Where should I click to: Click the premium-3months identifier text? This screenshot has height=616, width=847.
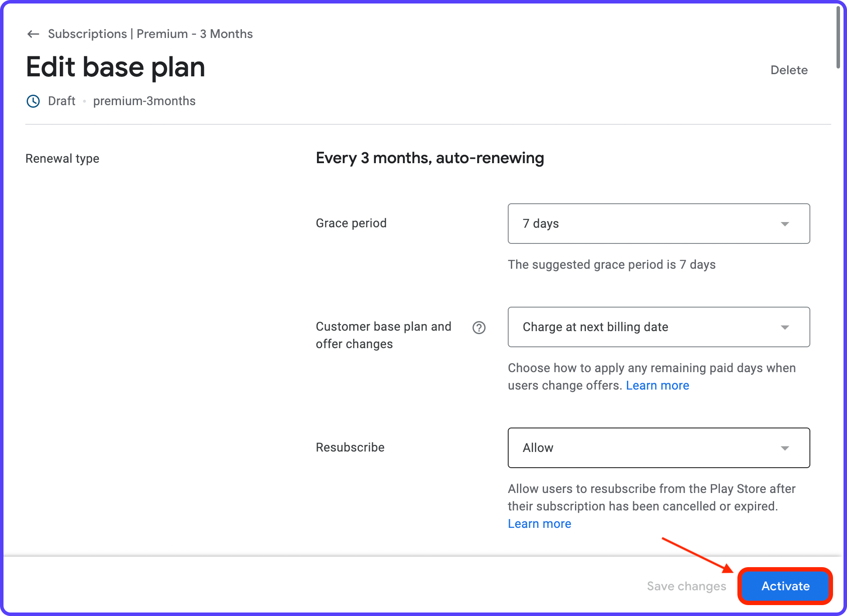click(x=144, y=101)
